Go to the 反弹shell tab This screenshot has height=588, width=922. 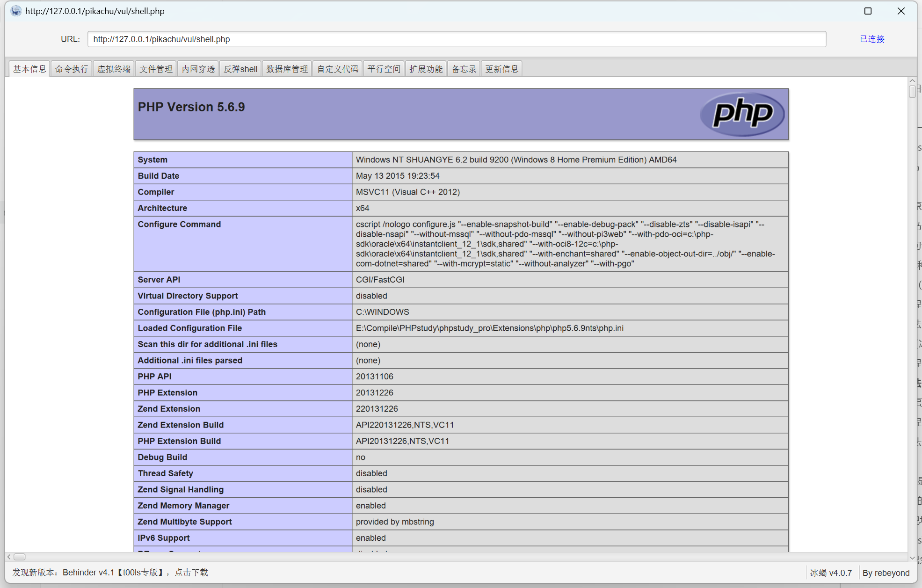click(x=240, y=69)
